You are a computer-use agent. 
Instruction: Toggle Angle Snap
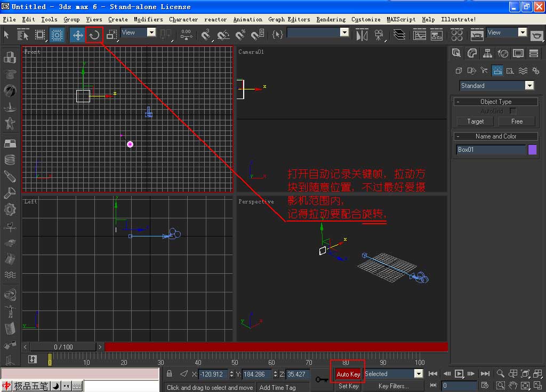pyautogui.click(x=223, y=35)
